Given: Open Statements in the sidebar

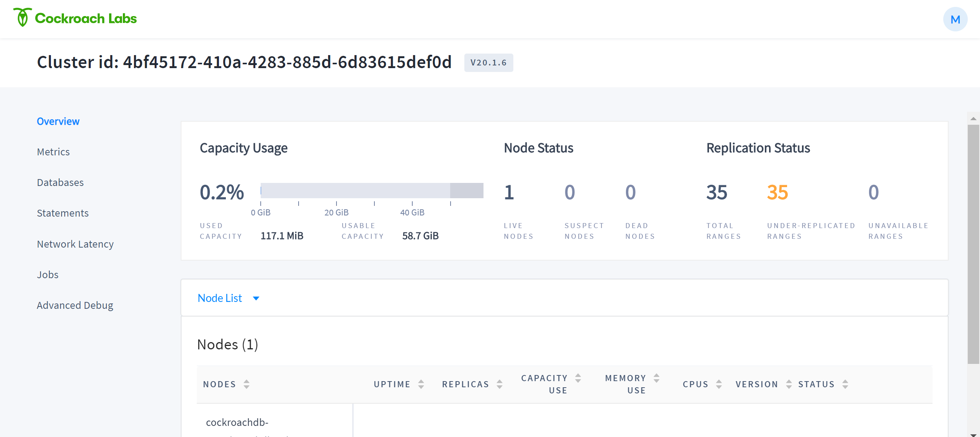Looking at the screenshot, I should coord(62,213).
